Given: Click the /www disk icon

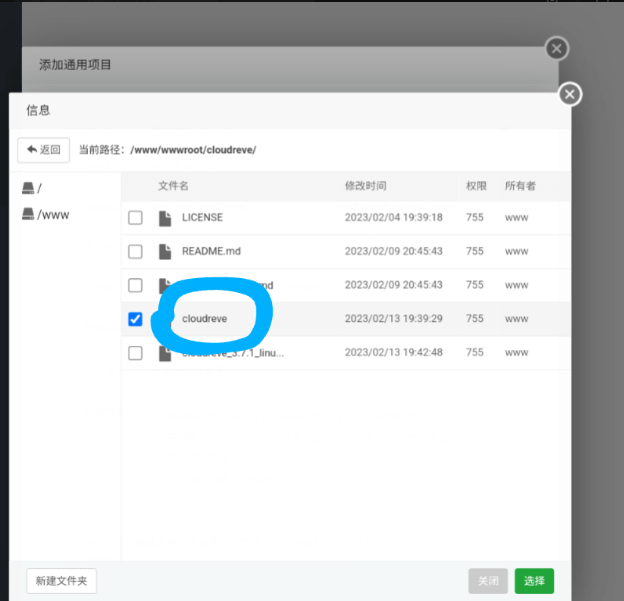Looking at the screenshot, I should tap(28, 214).
